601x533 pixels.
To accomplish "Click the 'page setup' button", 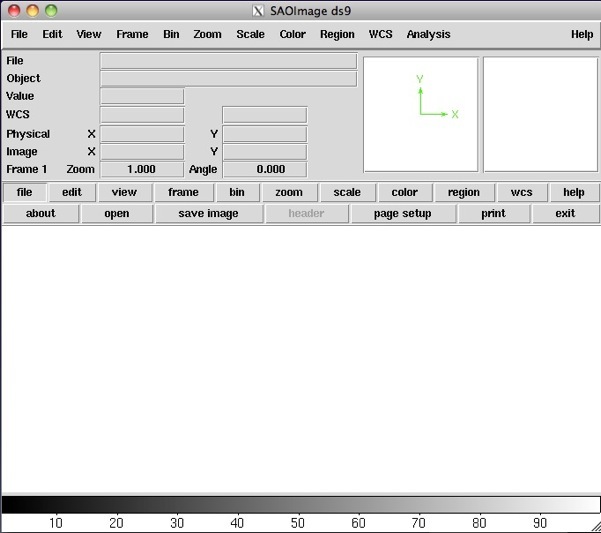I will [x=403, y=213].
